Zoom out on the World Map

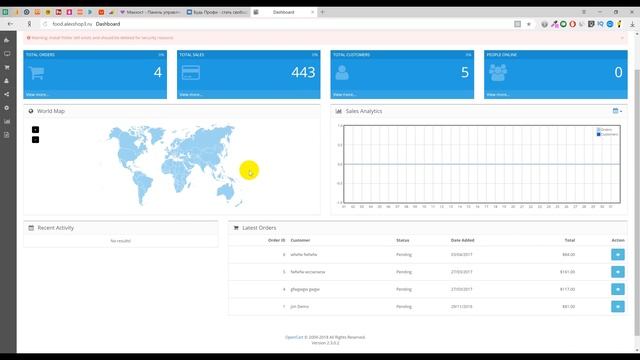(x=36, y=140)
